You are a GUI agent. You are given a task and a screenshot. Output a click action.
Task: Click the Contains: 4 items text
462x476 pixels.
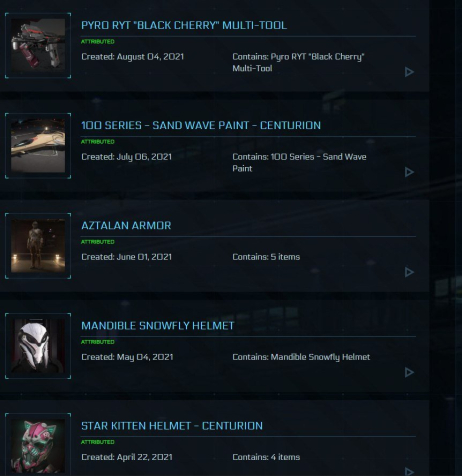pos(266,457)
